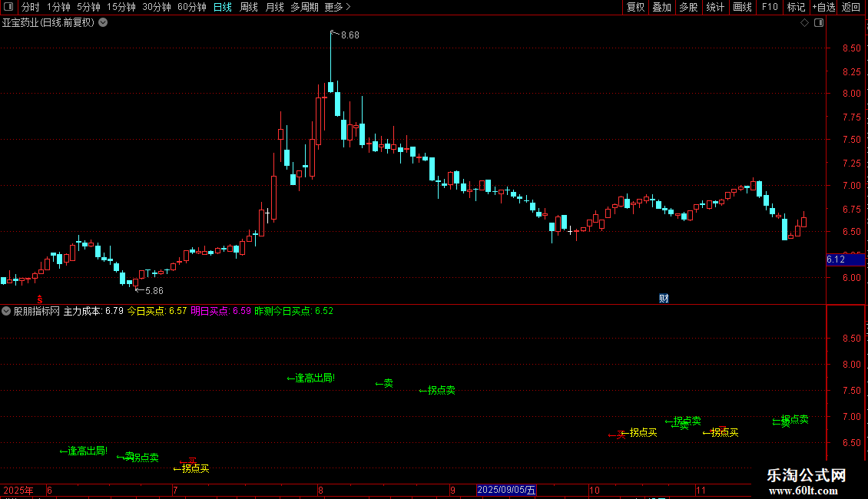Click the 逢高出局! signal near June
This screenshot has height=499, width=868.
coord(84,451)
